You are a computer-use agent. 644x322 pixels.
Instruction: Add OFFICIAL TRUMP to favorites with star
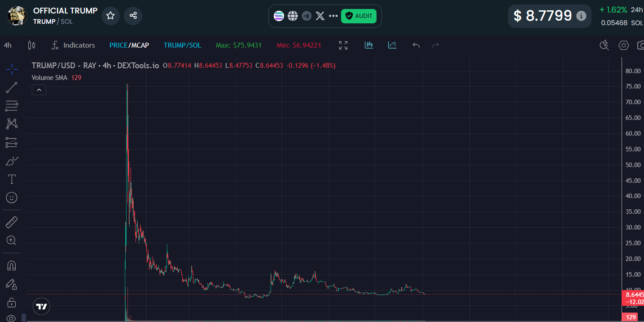tap(110, 16)
